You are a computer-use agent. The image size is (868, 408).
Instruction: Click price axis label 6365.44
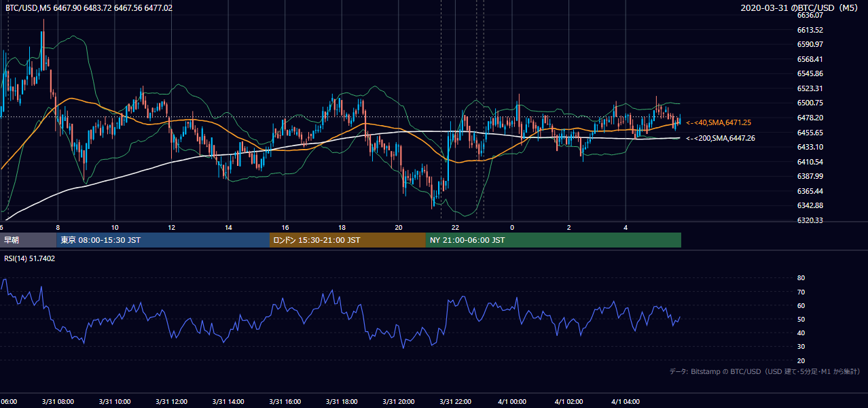810,191
